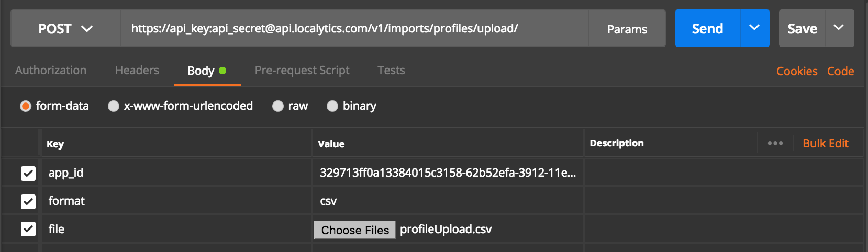Open the three-dots column options menu

coord(775,143)
